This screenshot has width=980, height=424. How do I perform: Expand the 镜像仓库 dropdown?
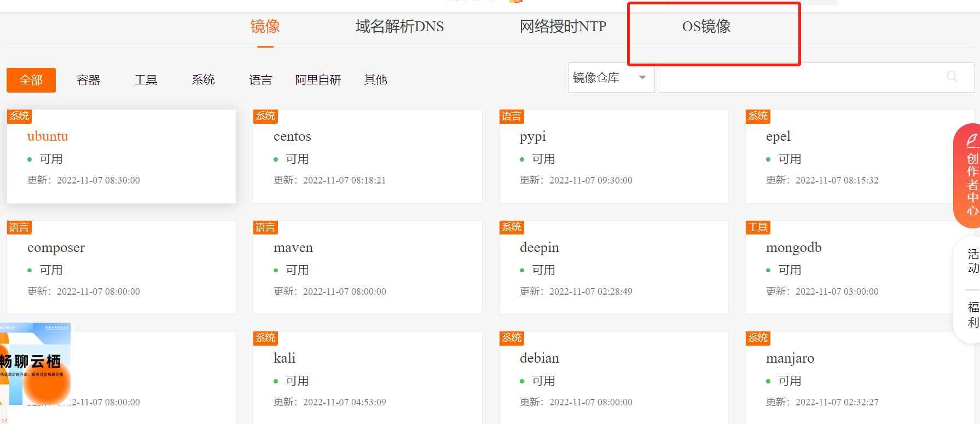point(611,78)
